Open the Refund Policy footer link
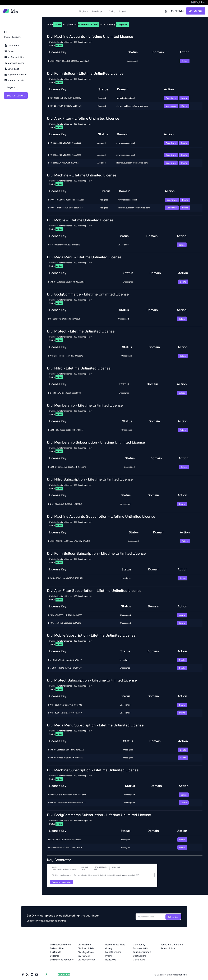208x980 pixels. (168, 948)
